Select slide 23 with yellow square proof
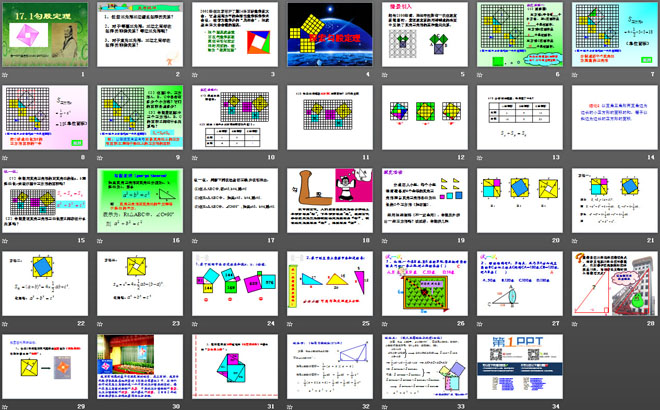The height and width of the screenshot is (410, 660). [140, 284]
